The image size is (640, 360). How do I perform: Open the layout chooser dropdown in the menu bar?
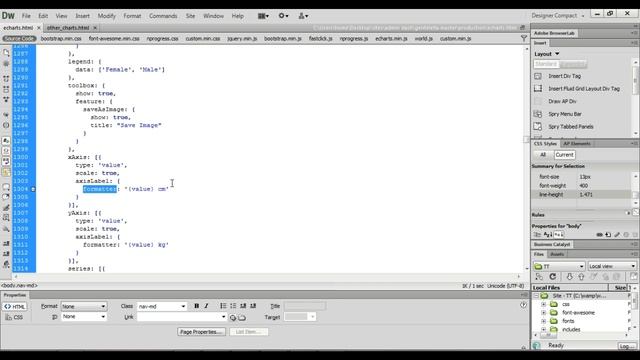pyautogui.click(x=263, y=16)
